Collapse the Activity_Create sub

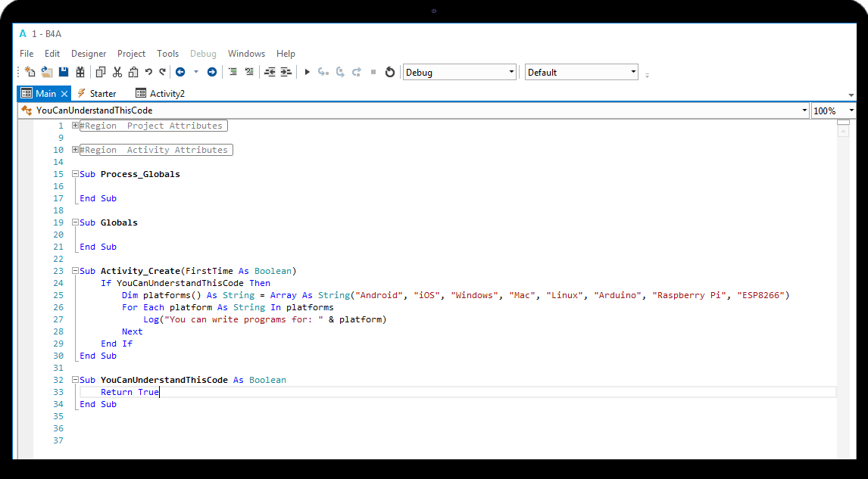point(75,271)
